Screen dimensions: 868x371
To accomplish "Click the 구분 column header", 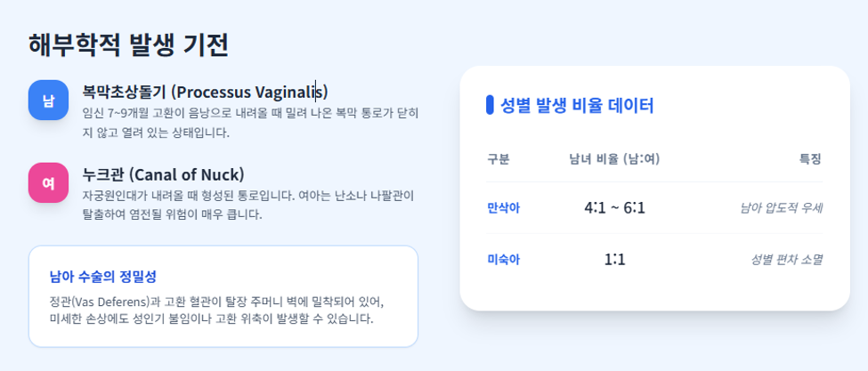I will 499,160.
